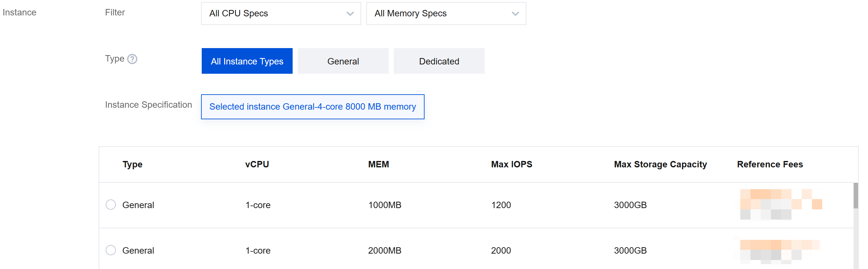Click the Memory Specs dropdown chevron arrow
868x269 pixels.
(515, 14)
